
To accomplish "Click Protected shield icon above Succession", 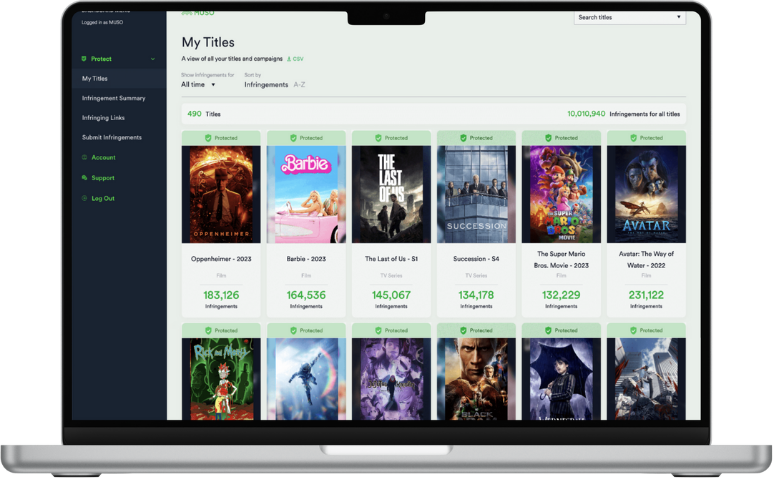I will (x=463, y=138).
